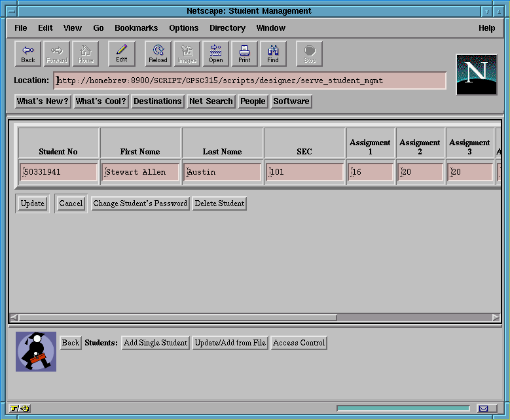
Task: Click the Back toolbar icon
Action: coord(28,54)
